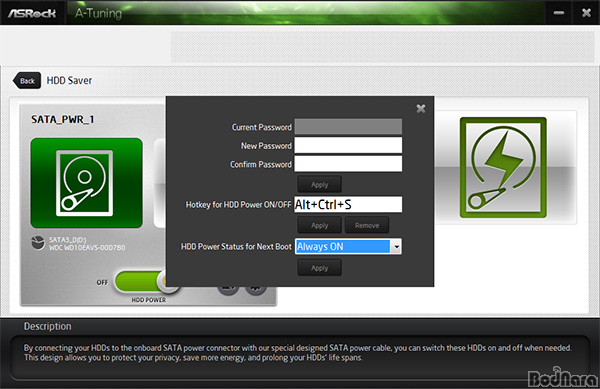Click the hotkey field showing Alt+Ctrl+S

tap(348, 204)
